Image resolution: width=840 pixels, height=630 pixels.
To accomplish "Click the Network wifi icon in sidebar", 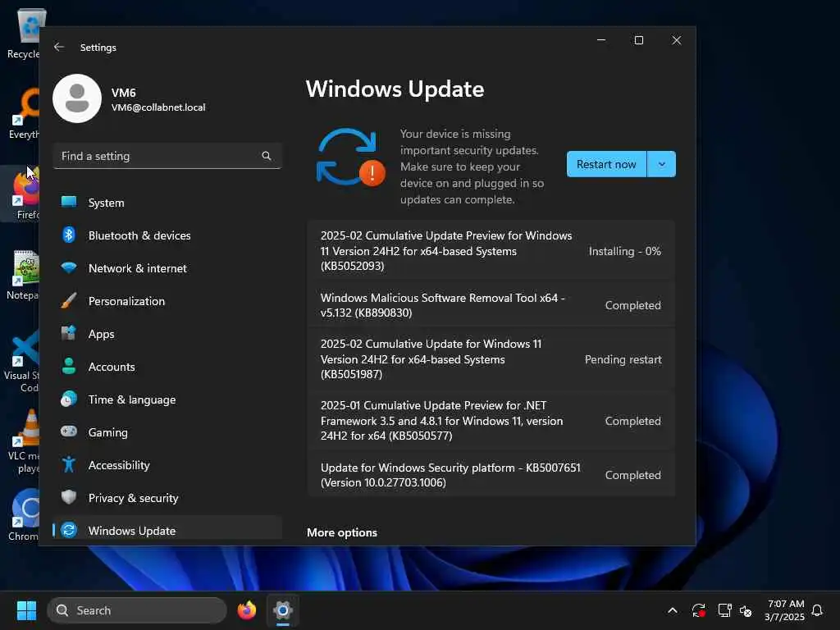I will click(x=69, y=268).
